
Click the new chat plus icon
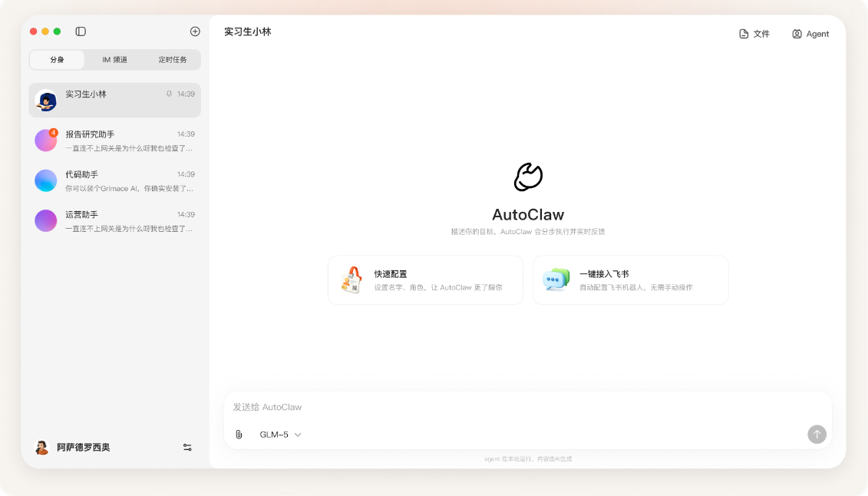195,31
